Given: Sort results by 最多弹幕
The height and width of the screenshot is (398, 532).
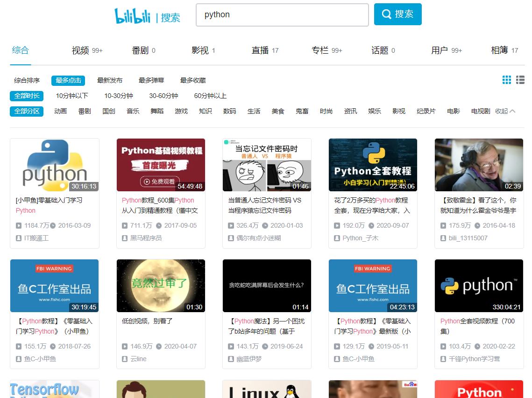Looking at the screenshot, I should click(151, 80).
